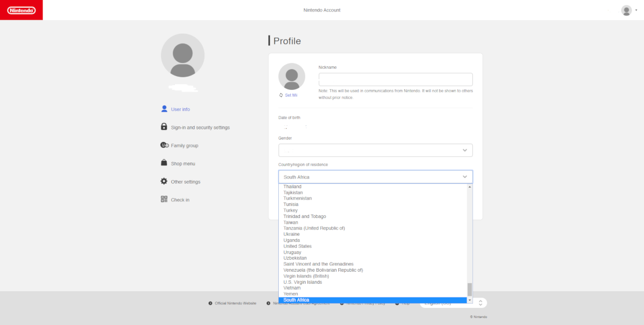Click the Set Mii refresh icon
The image size is (644, 325).
pyautogui.click(x=281, y=95)
